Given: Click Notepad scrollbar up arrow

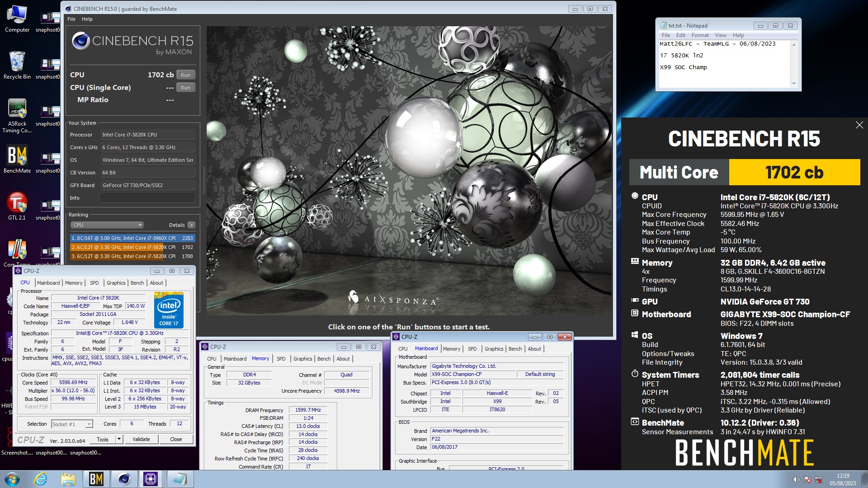Looking at the screenshot, I should [794, 44].
